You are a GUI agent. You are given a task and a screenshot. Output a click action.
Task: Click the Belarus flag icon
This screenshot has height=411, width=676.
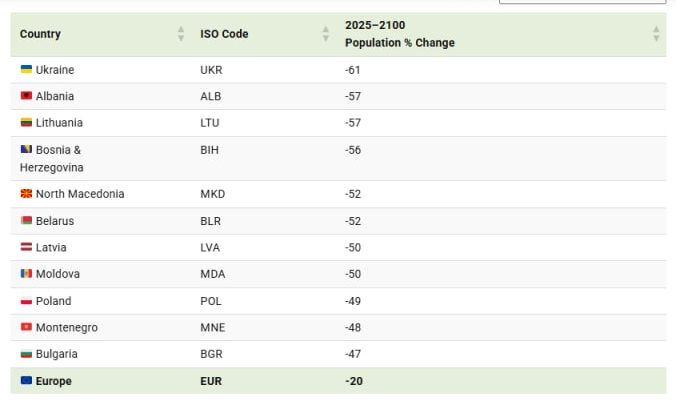[x=26, y=220]
